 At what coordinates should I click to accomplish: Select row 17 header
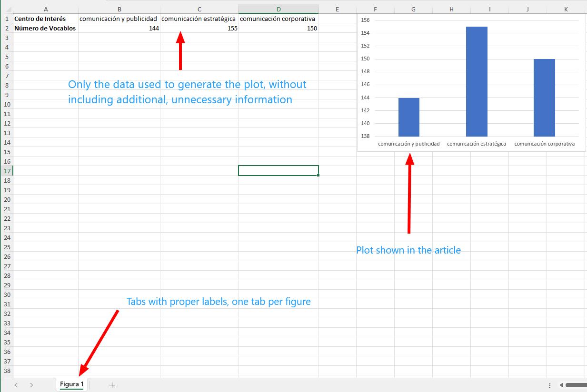(7, 171)
